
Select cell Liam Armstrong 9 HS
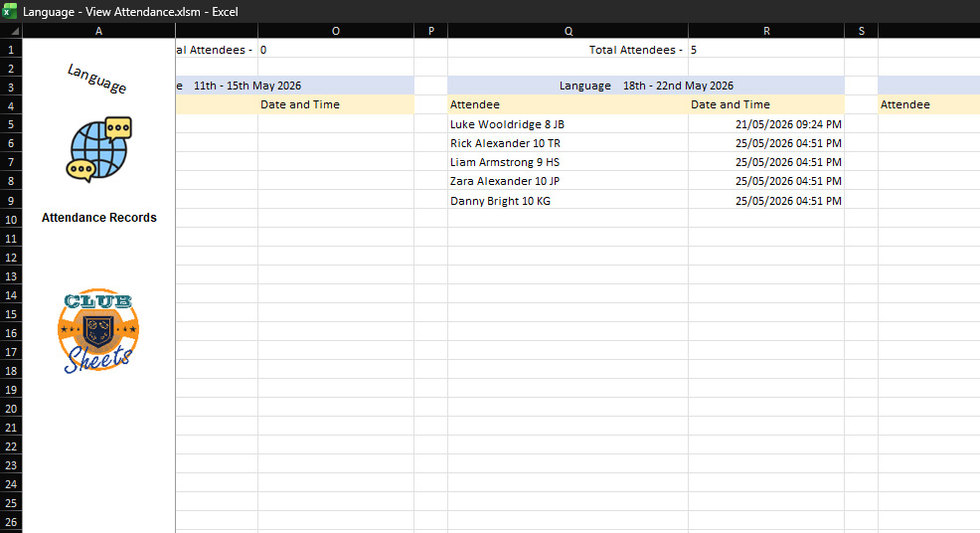569,162
